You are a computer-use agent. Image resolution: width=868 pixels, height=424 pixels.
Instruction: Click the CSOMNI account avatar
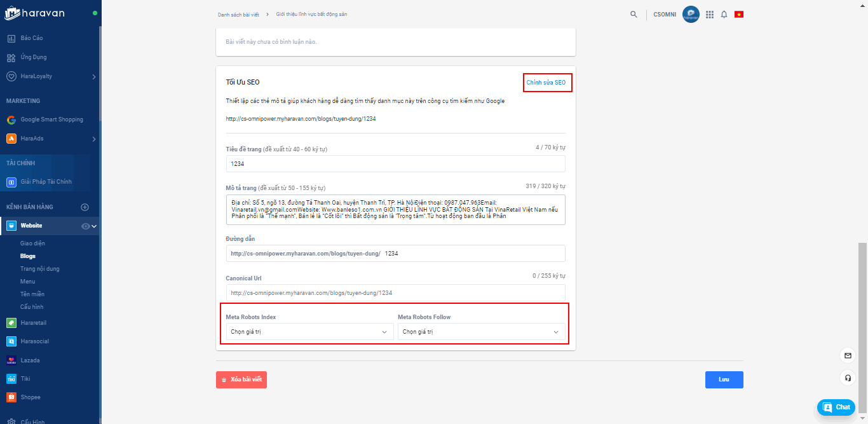pyautogui.click(x=691, y=14)
